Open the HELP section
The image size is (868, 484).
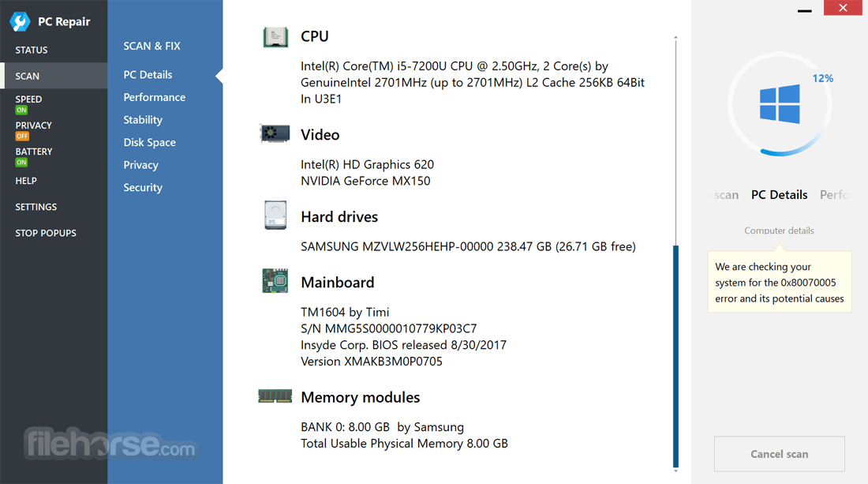(x=26, y=181)
